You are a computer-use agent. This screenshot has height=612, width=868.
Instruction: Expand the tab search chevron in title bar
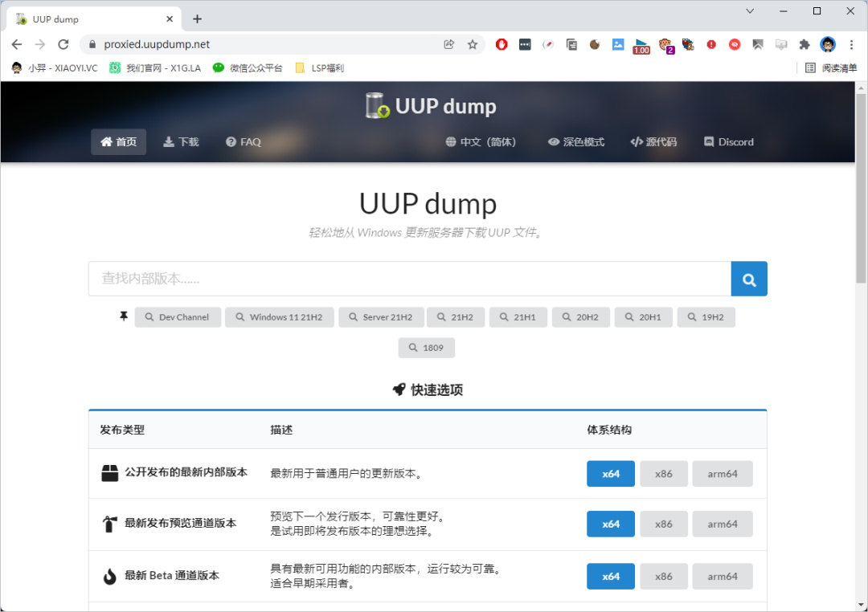tap(750, 11)
